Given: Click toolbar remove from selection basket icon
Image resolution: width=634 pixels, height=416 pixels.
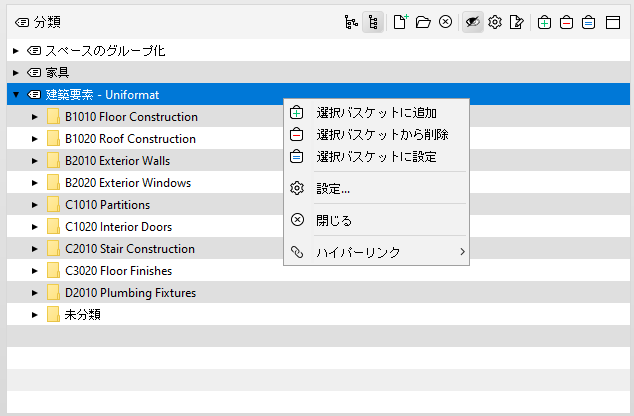Looking at the screenshot, I should (x=566, y=22).
